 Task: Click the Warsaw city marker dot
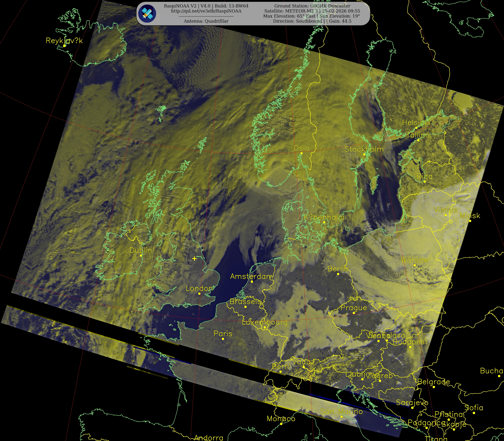pos(415,265)
